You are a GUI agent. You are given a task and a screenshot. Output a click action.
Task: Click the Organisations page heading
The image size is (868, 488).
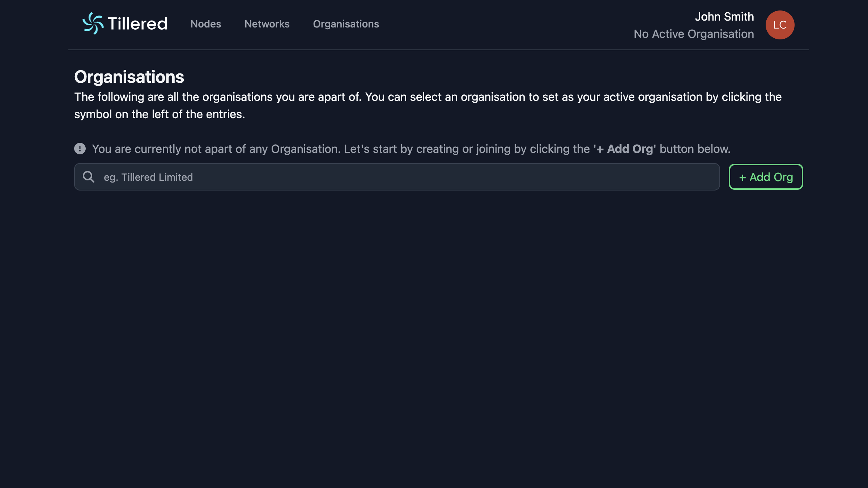coord(129,77)
